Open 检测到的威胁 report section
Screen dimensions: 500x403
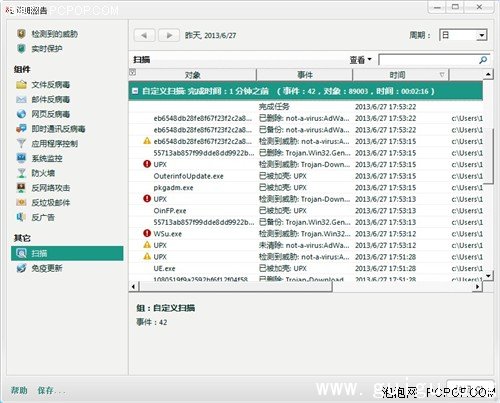pyautogui.click(x=55, y=34)
